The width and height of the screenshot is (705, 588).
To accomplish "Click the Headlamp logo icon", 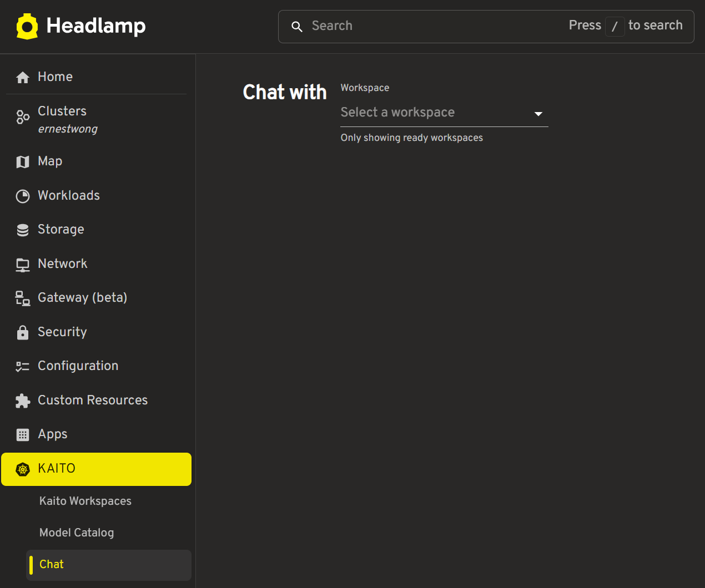I will point(27,26).
